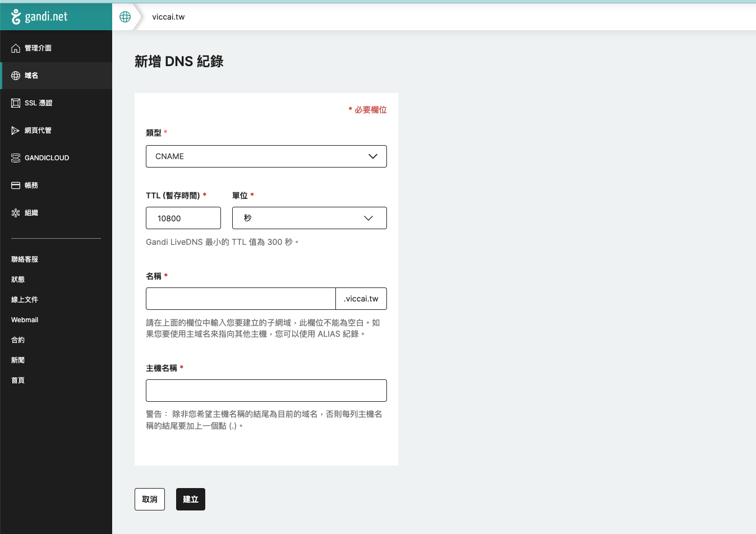This screenshot has width=756, height=534.
Task: Click the 建立 create button
Action: click(190, 499)
